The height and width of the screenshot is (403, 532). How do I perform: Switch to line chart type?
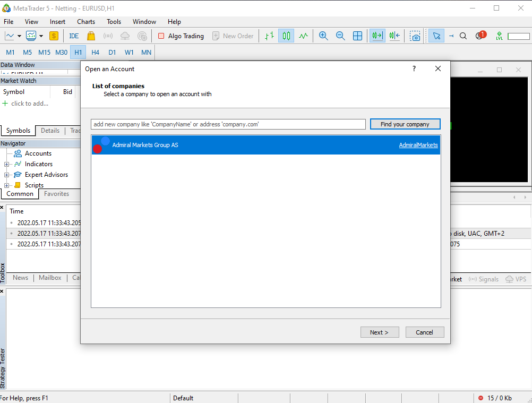303,36
